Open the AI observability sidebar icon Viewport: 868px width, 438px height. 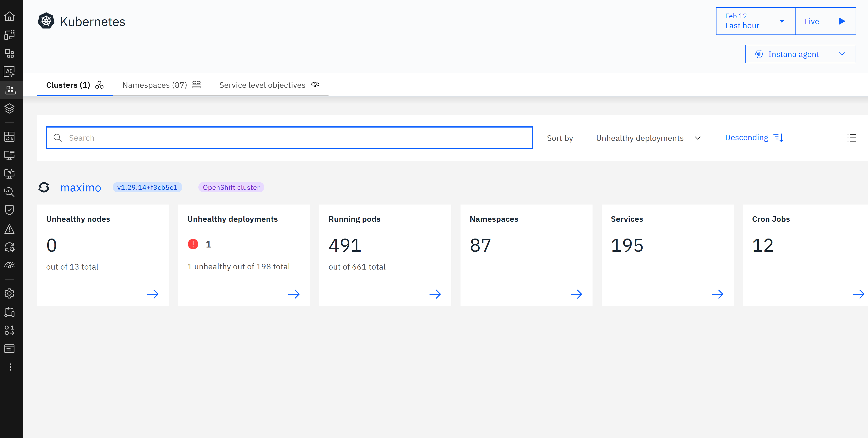coord(9,71)
